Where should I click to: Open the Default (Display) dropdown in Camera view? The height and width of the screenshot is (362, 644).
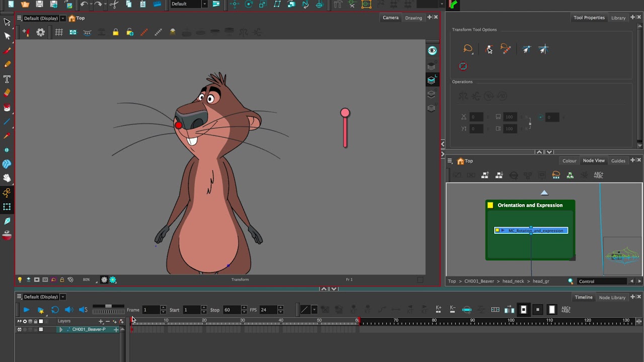click(63, 19)
